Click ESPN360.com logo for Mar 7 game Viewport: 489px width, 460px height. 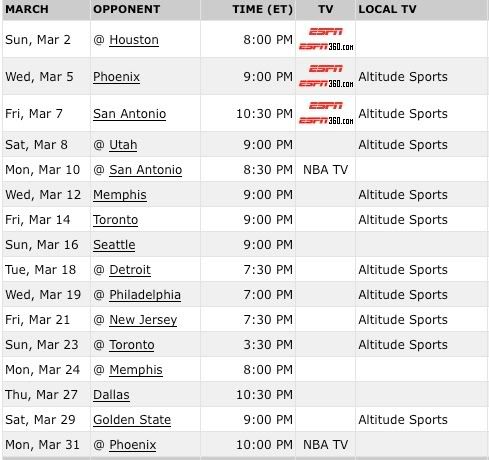pos(326,121)
